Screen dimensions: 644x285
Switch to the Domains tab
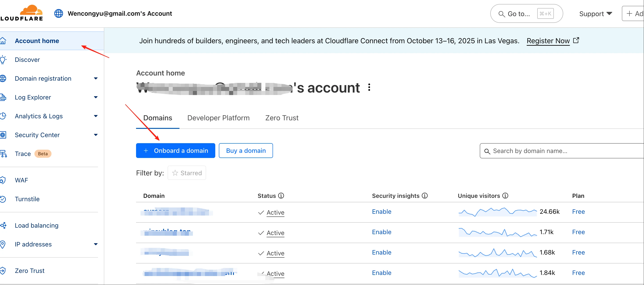click(x=158, y=118)
